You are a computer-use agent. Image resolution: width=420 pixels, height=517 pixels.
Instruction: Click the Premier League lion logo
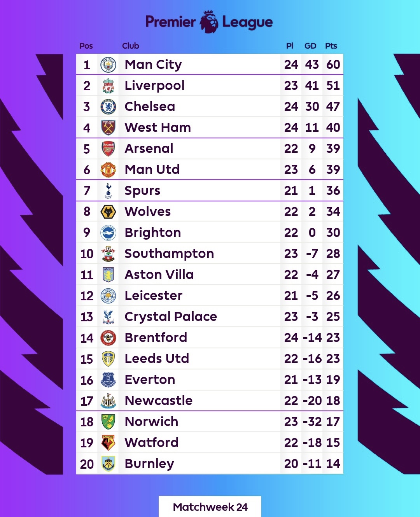click(x=209, y=22)
